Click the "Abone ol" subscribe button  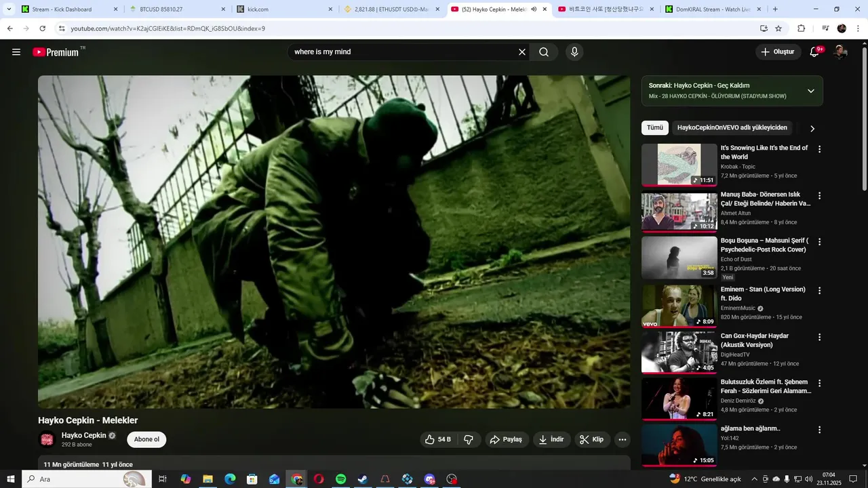(146, 439)
